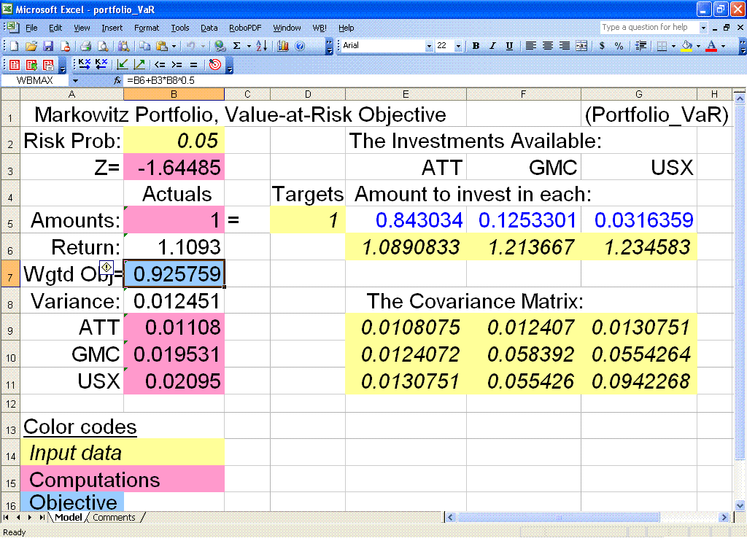Insert a hyperlink with globe icon
Image resolution: width=747 pixels, height=560 pixels.
pos(220,46)
